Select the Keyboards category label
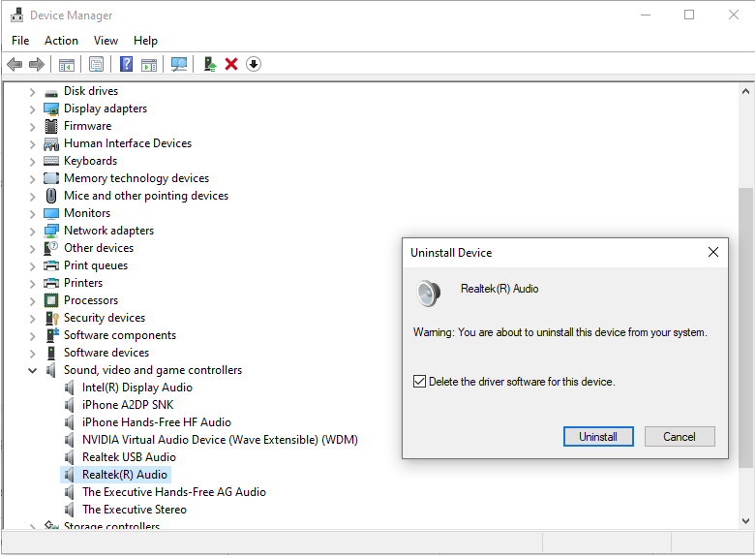Viewport: 756px width, 559px height. pos(91,161)
